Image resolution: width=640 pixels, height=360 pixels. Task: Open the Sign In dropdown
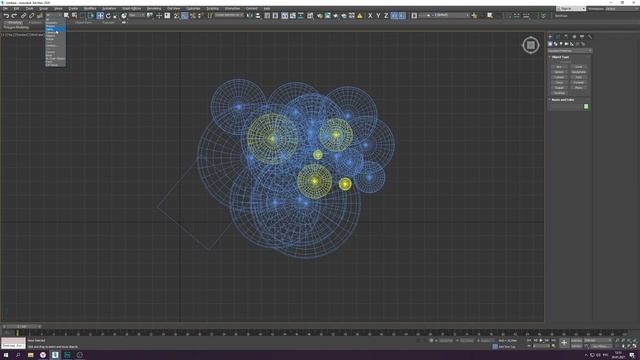[x=571, y=9]
